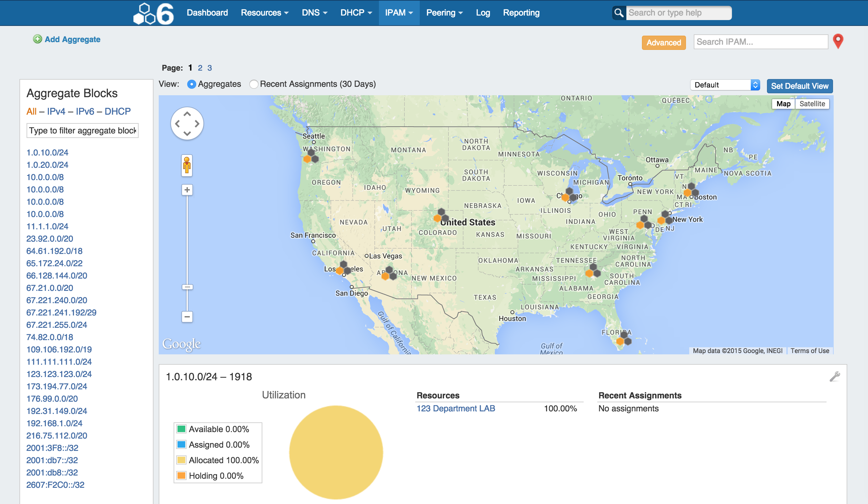
Task: Click the search magnifier icon in top bar
Action: pos(619,13)
